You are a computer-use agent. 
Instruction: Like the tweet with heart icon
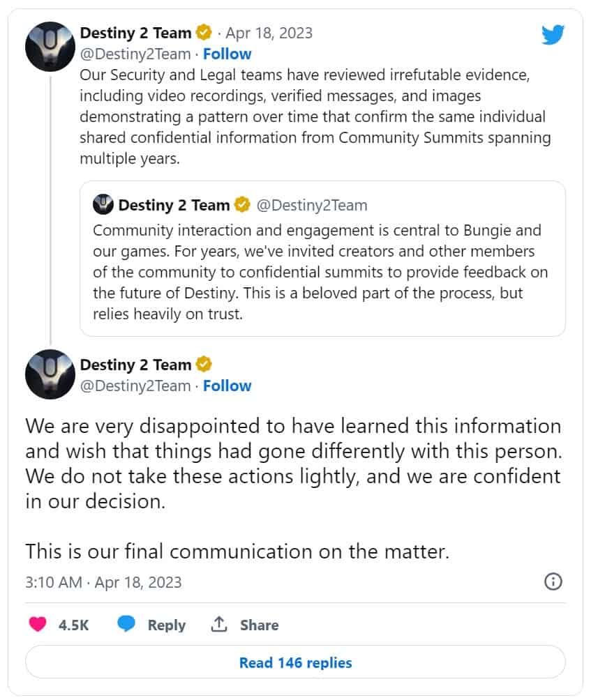38,625
